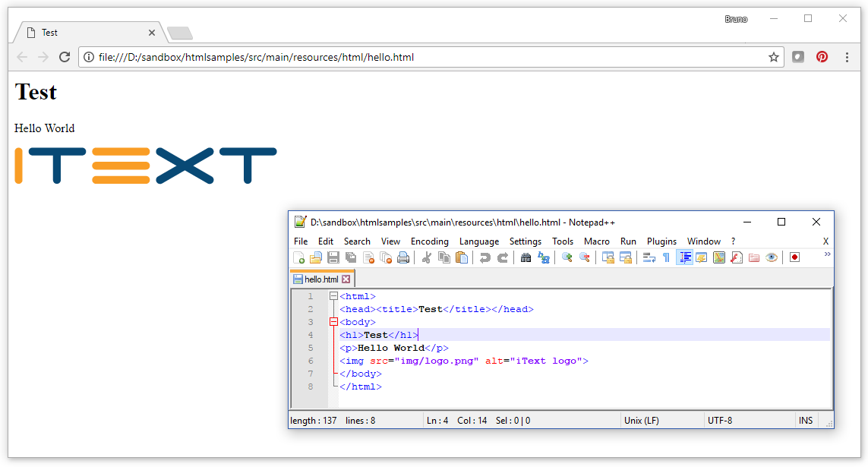The image size is (868, 467).
Task: Open the Plugins menu
Action: [x=661, y=241]
